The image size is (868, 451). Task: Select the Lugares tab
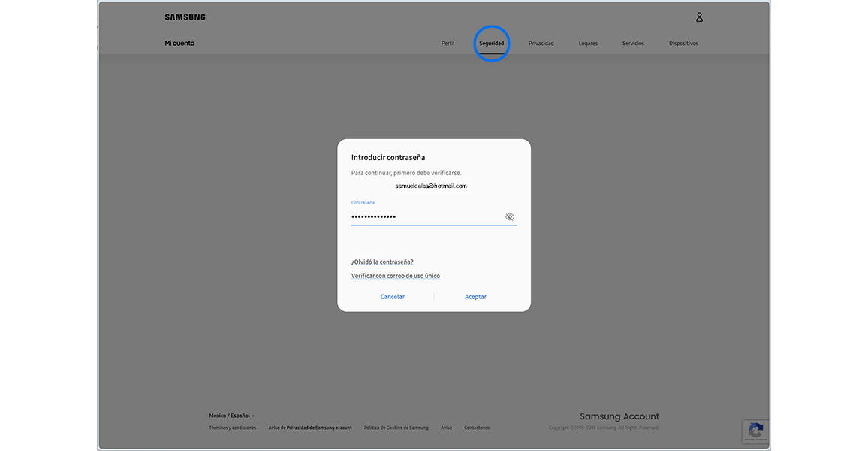coord(588,43)
